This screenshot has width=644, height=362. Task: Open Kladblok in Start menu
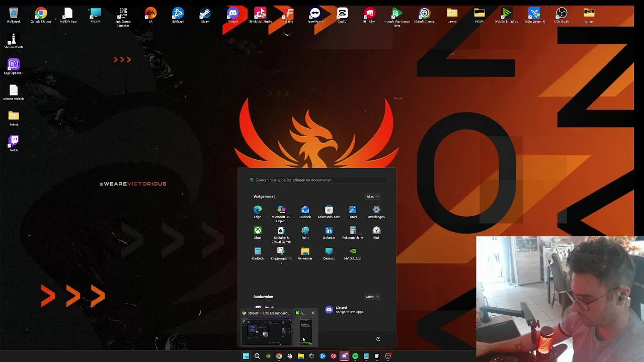(258, 254)
